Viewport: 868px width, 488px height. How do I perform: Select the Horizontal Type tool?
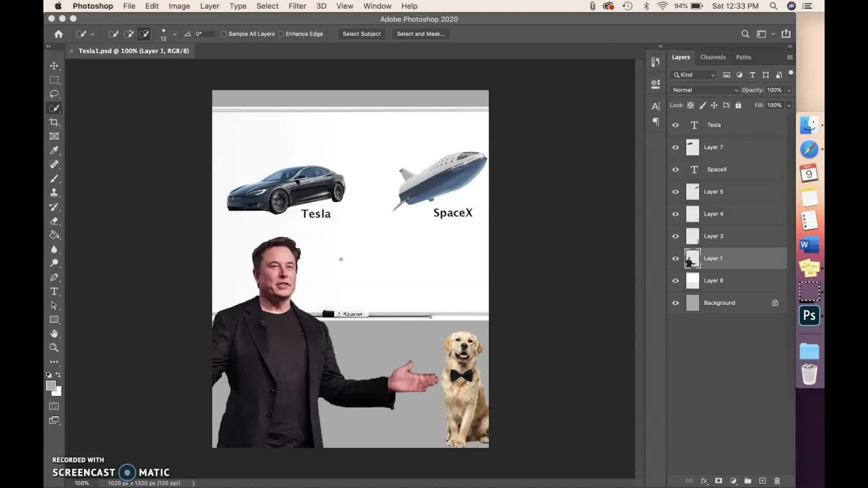tap(54, 291)
